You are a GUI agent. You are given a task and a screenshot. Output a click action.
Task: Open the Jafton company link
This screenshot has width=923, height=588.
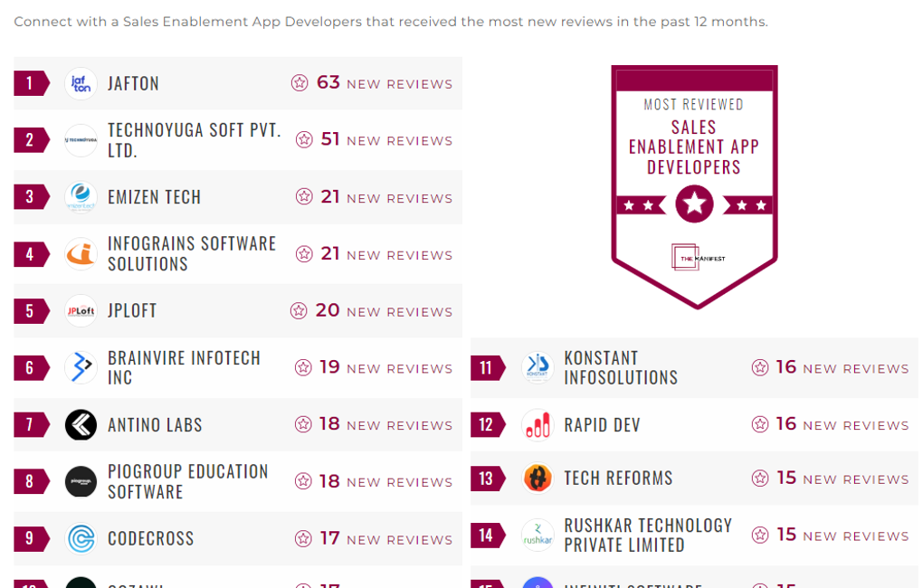[x=133, y=83]
